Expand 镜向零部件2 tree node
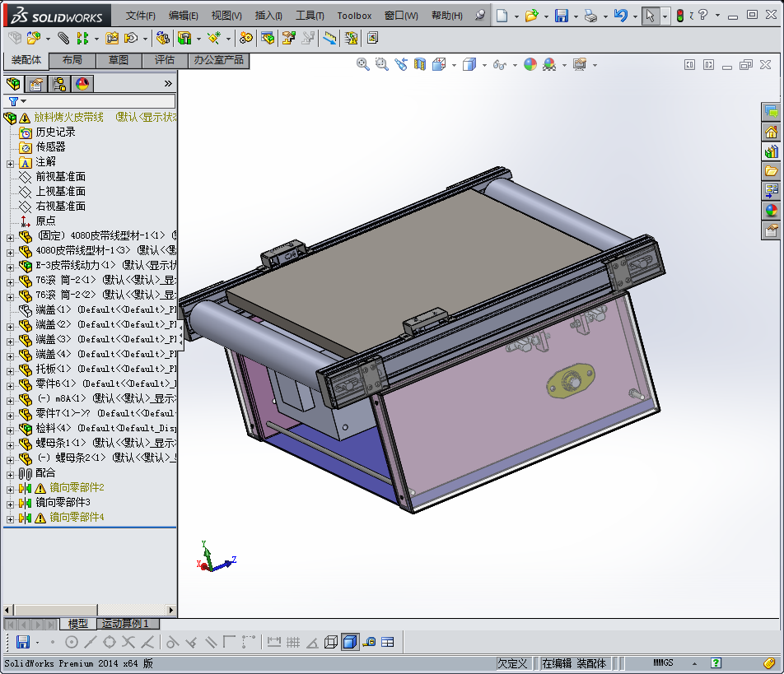Image resolution: width=784 pixels, height=674 pixels. 10,490
